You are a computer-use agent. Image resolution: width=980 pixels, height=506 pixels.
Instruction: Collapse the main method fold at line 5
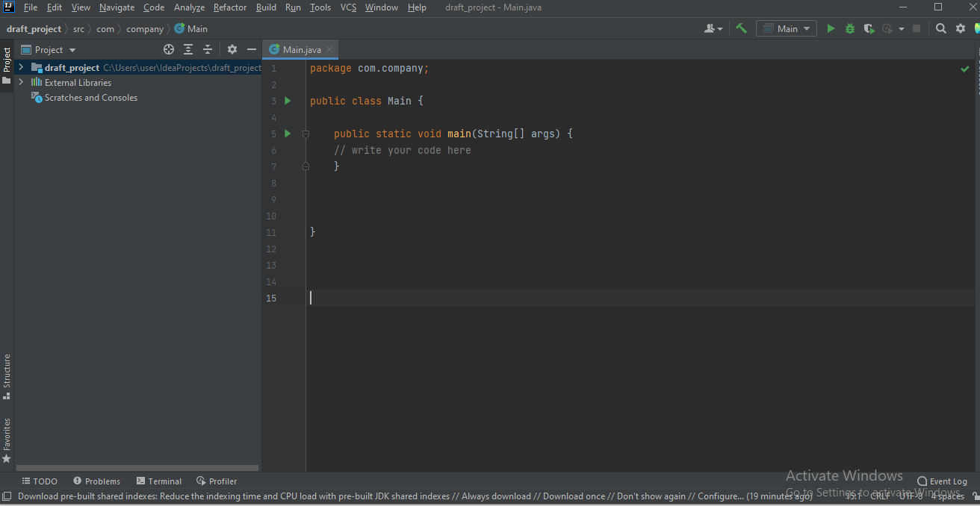pos(306,134)
